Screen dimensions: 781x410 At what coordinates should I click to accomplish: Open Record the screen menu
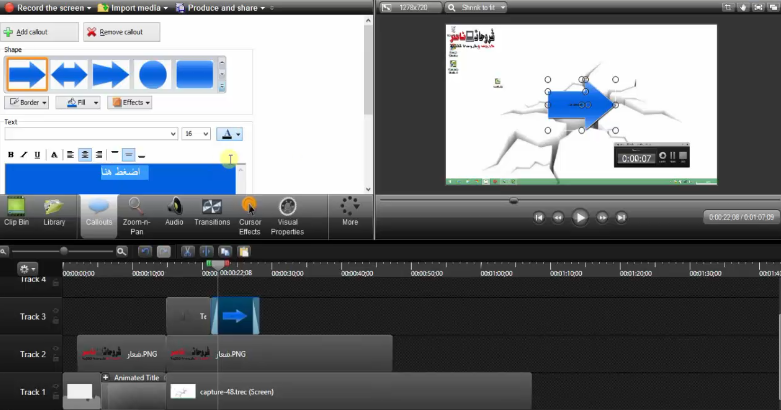(48, 7)
